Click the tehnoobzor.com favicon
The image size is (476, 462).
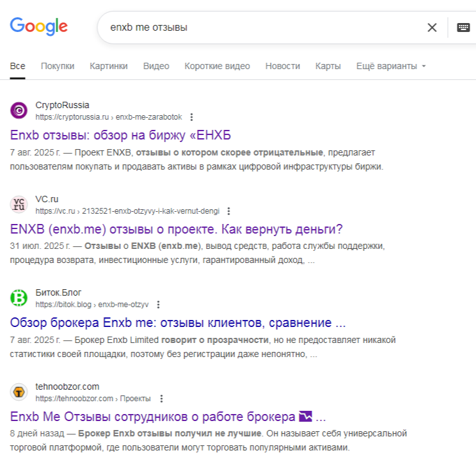(19, 392)
